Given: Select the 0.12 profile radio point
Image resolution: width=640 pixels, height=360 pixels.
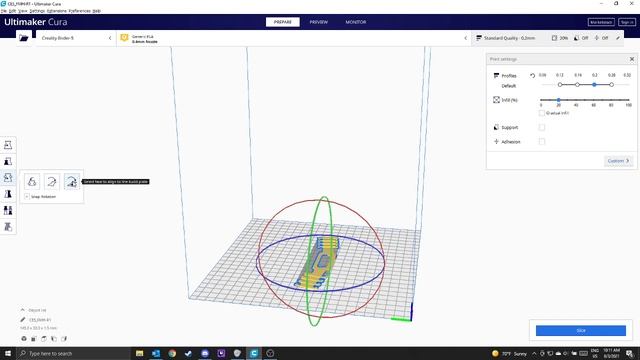Looking at the screenshot, I should [560, 84].
